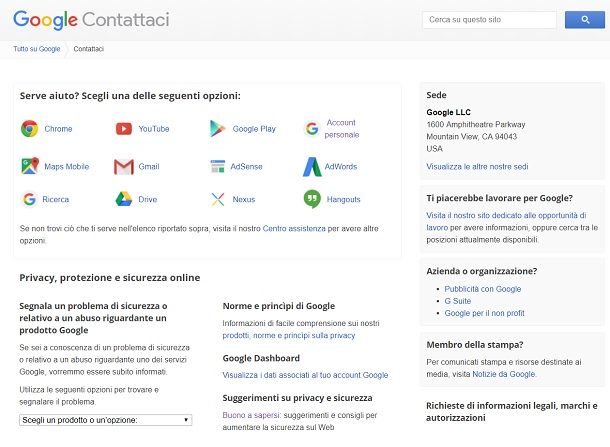Follow the Google Play text link
Screen dimensions: 610x447
254,129
